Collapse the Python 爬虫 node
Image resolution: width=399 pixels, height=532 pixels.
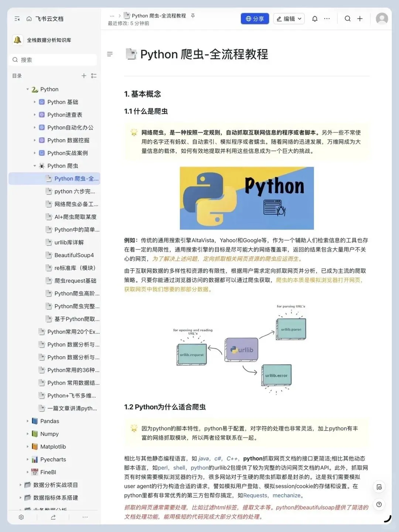pyautogui.click(x=35, y=166)
